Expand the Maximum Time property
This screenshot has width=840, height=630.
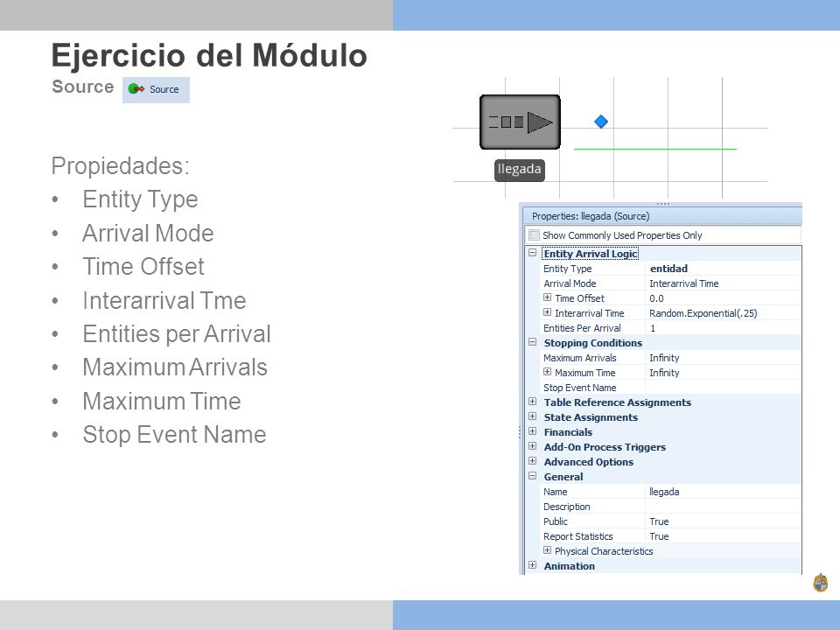tap(547, 372)
